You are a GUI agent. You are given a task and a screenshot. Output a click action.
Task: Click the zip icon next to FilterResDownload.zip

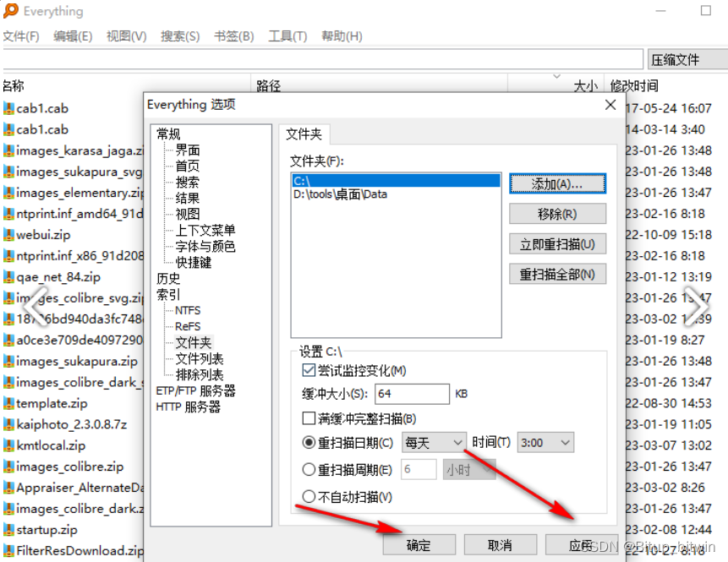tap(10, 551)
